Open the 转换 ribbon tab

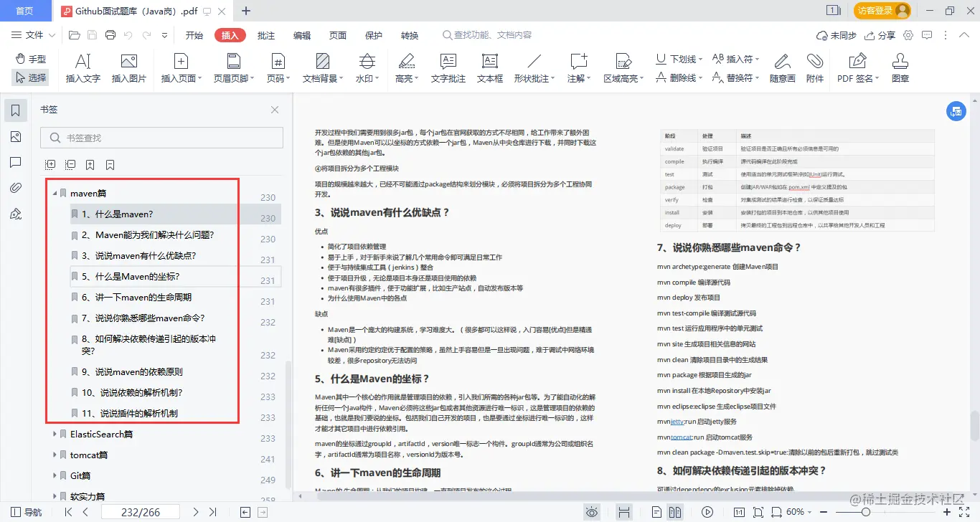click(x=409, y=34)
